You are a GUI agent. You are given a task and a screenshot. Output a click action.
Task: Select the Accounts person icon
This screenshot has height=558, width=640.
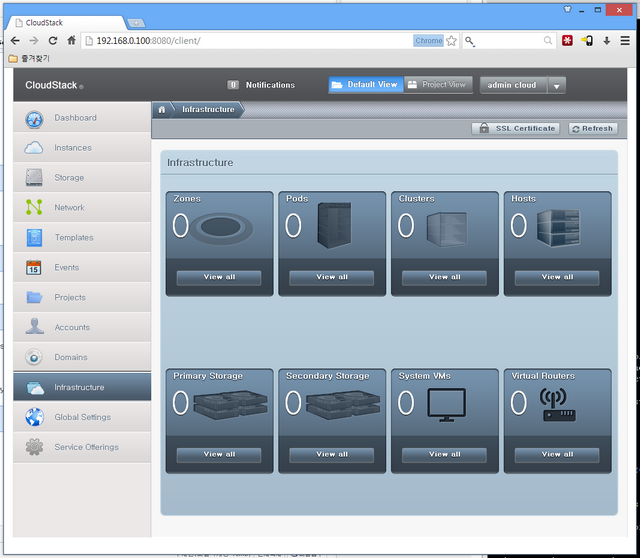pos(34,327)
